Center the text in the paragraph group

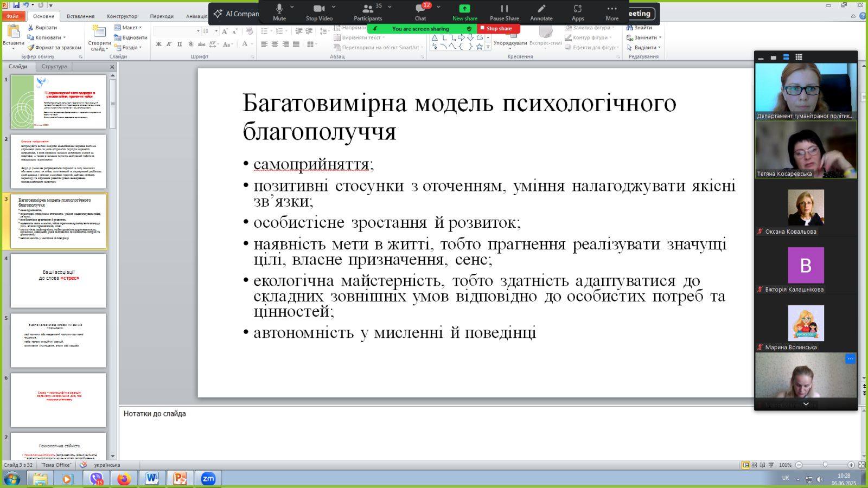pyautogui.click(x=275, y=44)
